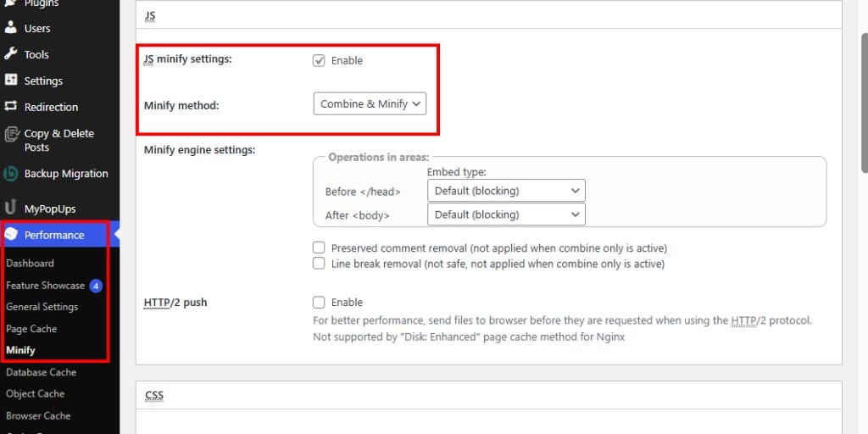Click 'Not supported by Disk: Enhanced' note
The width and height of the screenshot is (868, 434).
tap(469, 337)
